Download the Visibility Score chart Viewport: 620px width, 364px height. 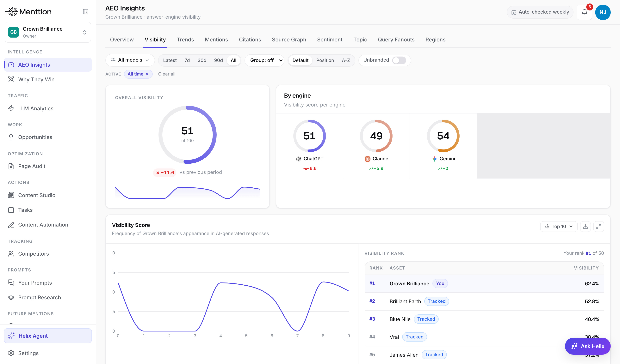coord(585,226)
